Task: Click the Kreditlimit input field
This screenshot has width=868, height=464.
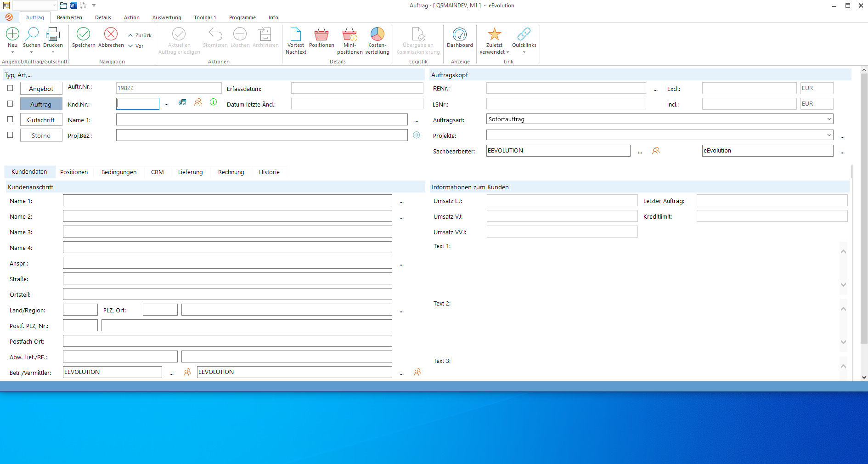Action: point(772,216)
